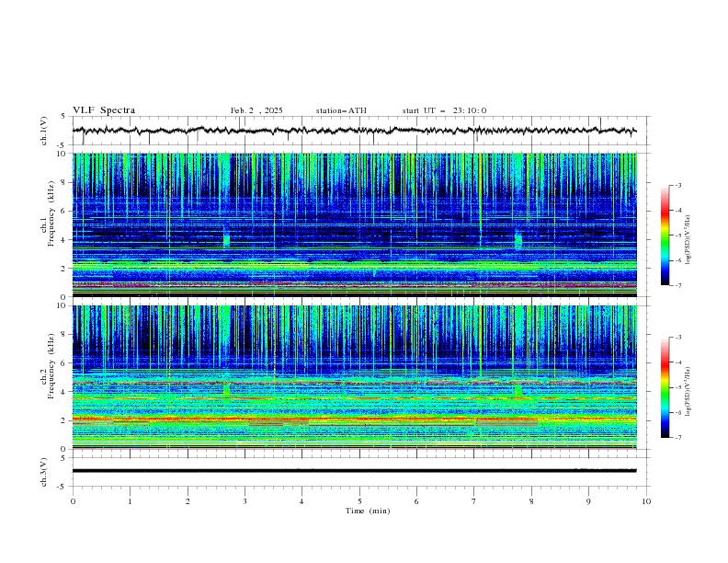Viewport: 728px width, 563px height.
Task: Click time axis tick label "4"
Action: pyautogui.click(x=301, y=501)
